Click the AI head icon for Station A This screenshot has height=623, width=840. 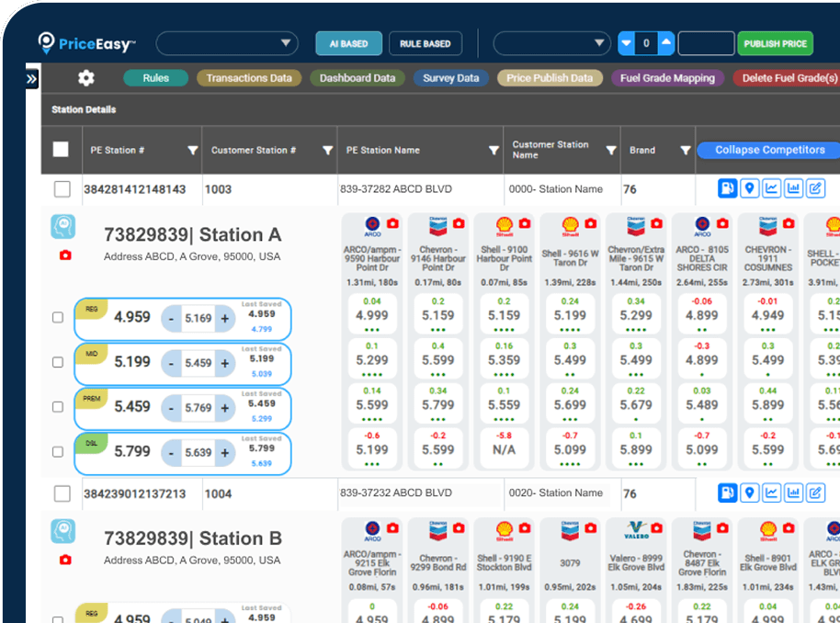tap(63, 227)
